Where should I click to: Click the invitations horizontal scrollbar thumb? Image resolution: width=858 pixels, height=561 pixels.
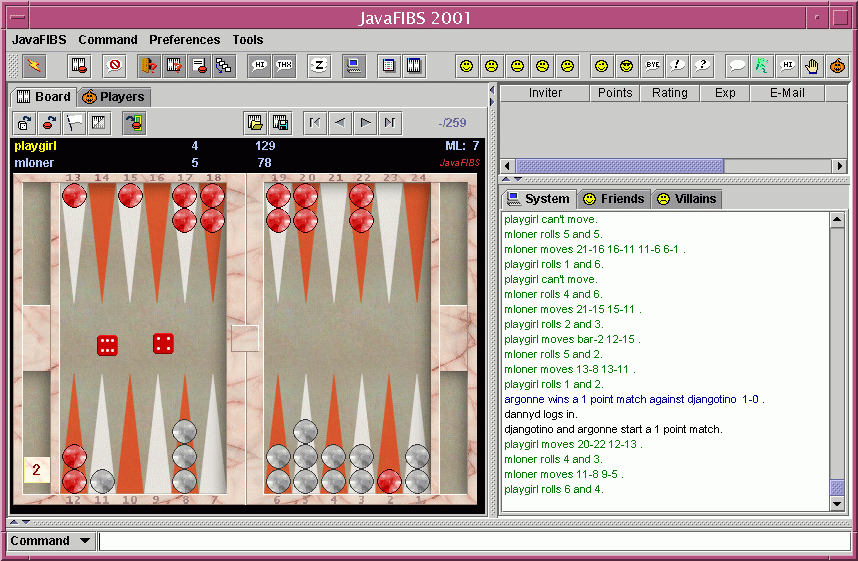click(x=619, y=166)
